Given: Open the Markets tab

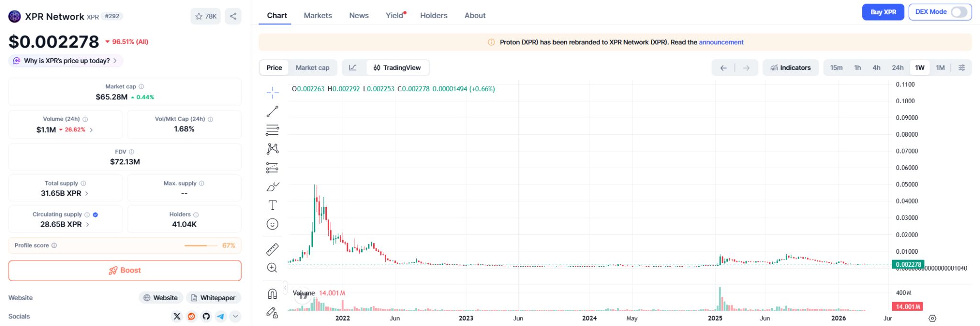Looking at the screenshot, I should pyautogui.click(x=318, y=15).
